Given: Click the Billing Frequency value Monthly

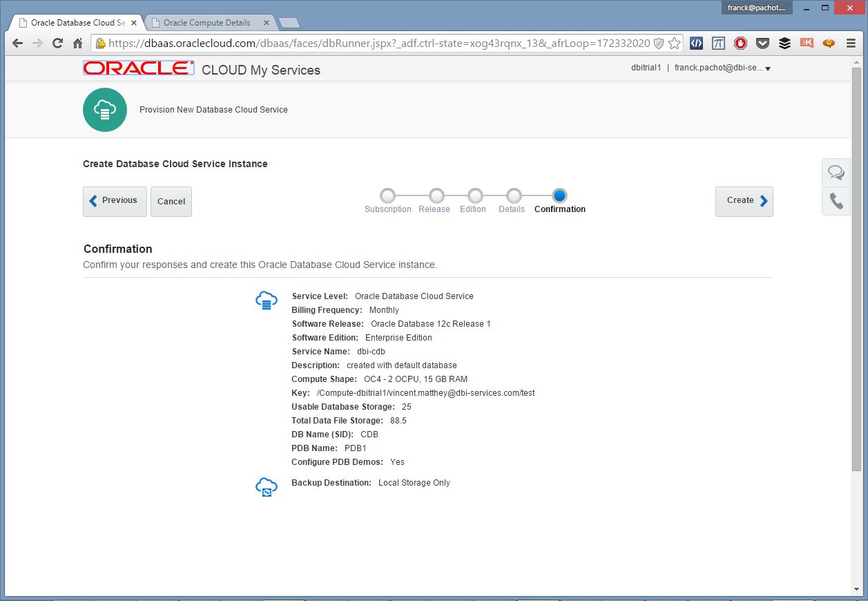Looking at the screenshot, I should 384,310.
